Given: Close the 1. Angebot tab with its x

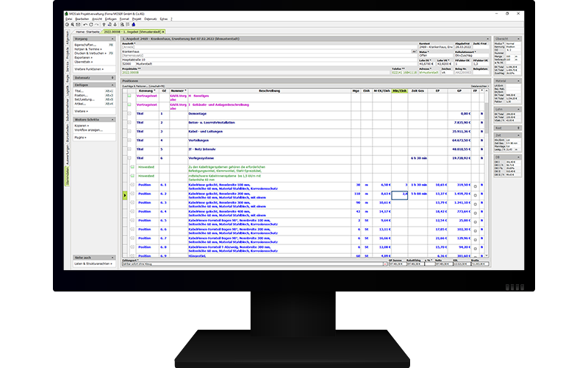Looking at the screenshot, I should click(x=163, y=32).
